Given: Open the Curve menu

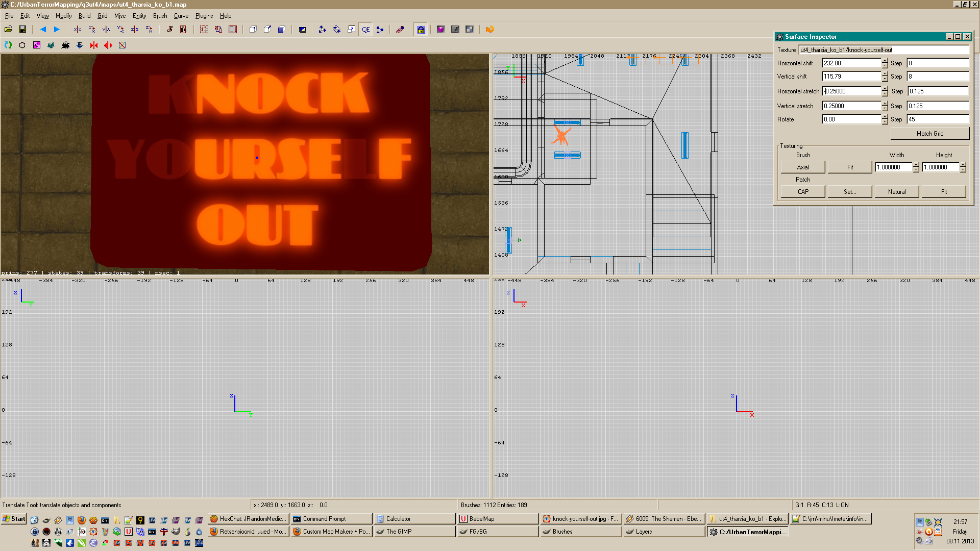Looking at the screenshot, I should (x=181, y=16).
